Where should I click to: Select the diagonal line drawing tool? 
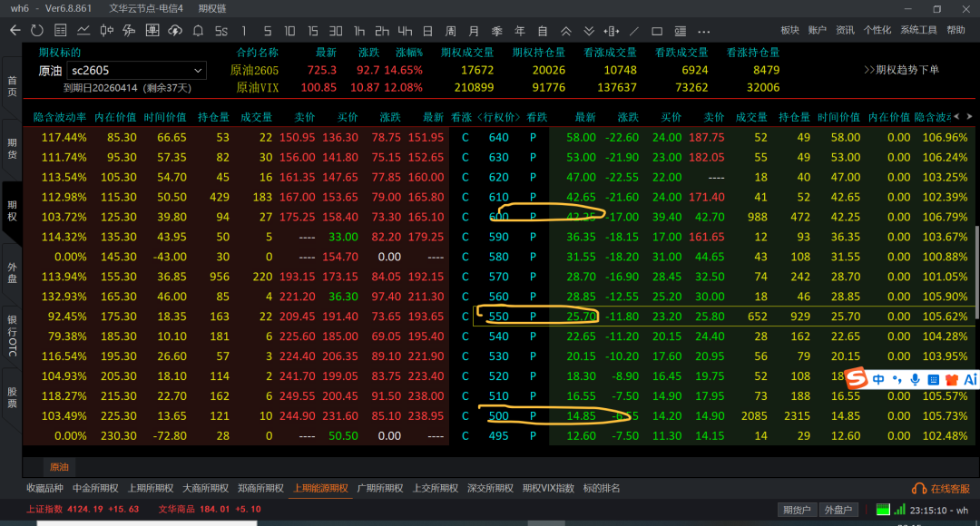click(x=634, y=31)
